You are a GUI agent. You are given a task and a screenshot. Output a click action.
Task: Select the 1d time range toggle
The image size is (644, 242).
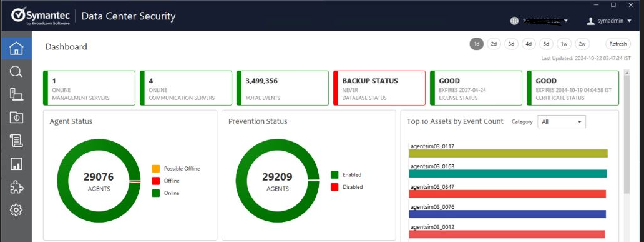click(x=476, y=44)
